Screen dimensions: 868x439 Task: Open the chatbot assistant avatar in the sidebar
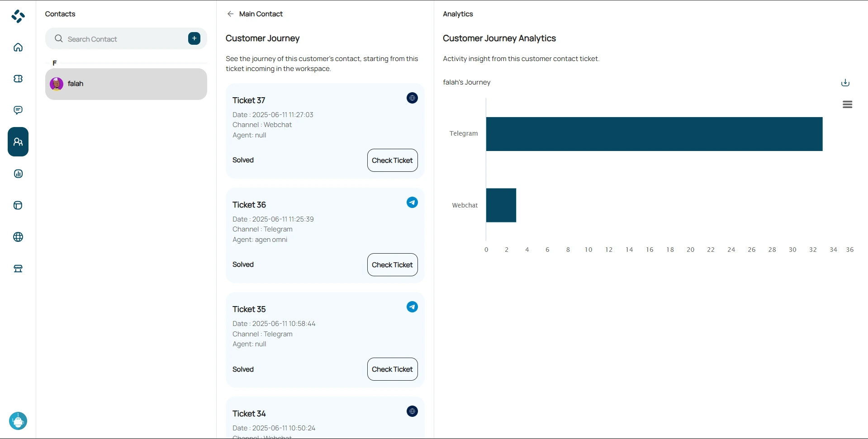[18, 421]
